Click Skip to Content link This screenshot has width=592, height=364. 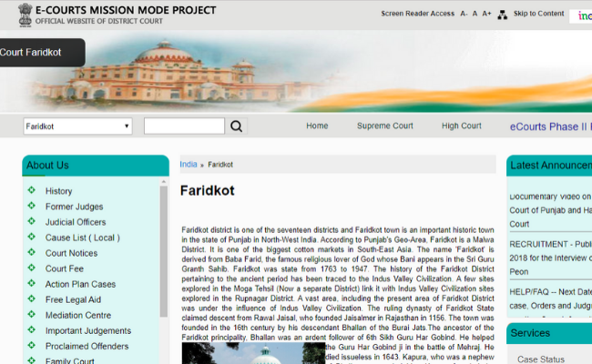538,15
